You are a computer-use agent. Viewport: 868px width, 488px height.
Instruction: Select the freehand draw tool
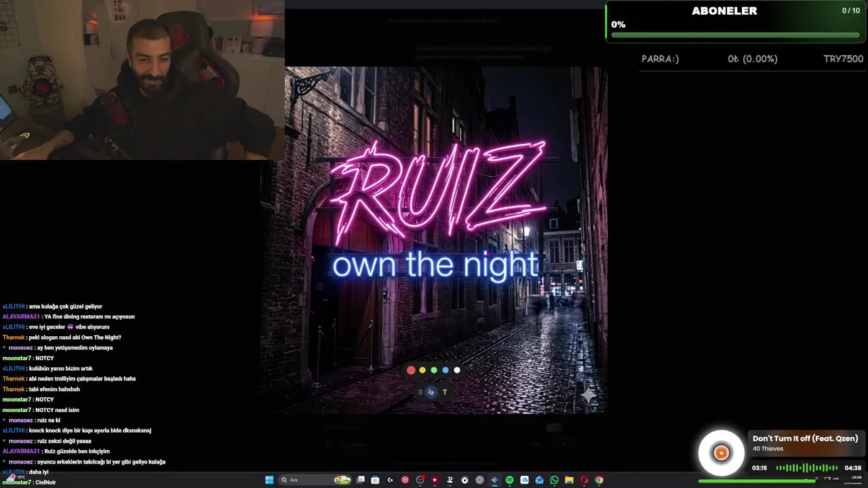(431, 392)
